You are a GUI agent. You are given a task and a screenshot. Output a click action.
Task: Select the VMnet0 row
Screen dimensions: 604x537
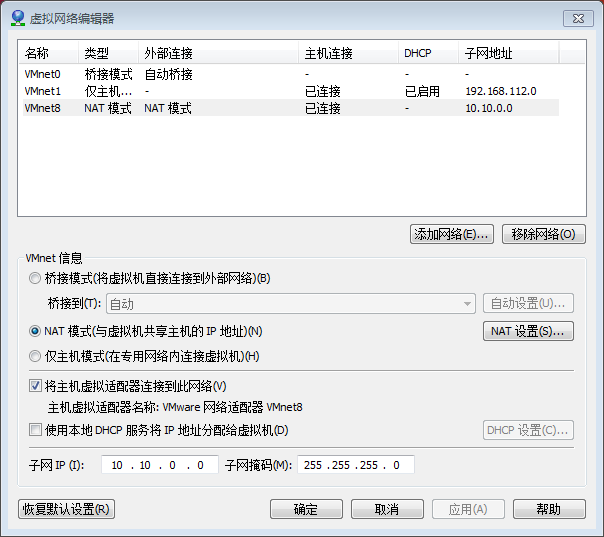pyautogui.click(x=291, y=74)
